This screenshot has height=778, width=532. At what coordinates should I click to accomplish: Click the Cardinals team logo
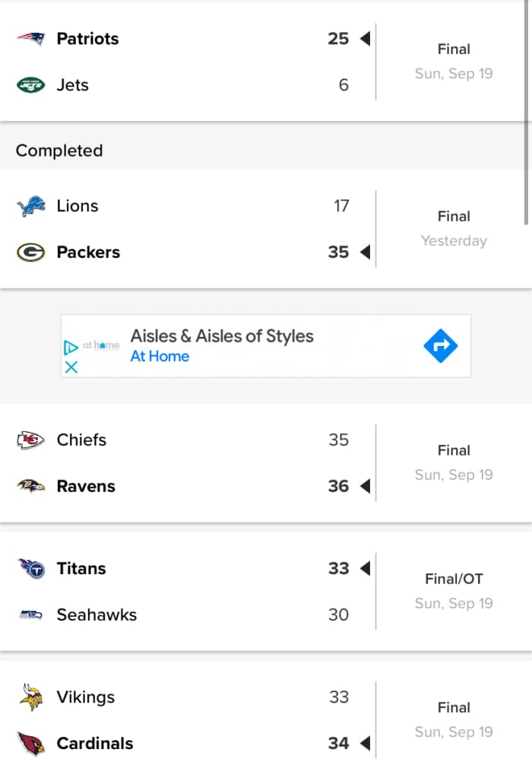coord(30,743)
